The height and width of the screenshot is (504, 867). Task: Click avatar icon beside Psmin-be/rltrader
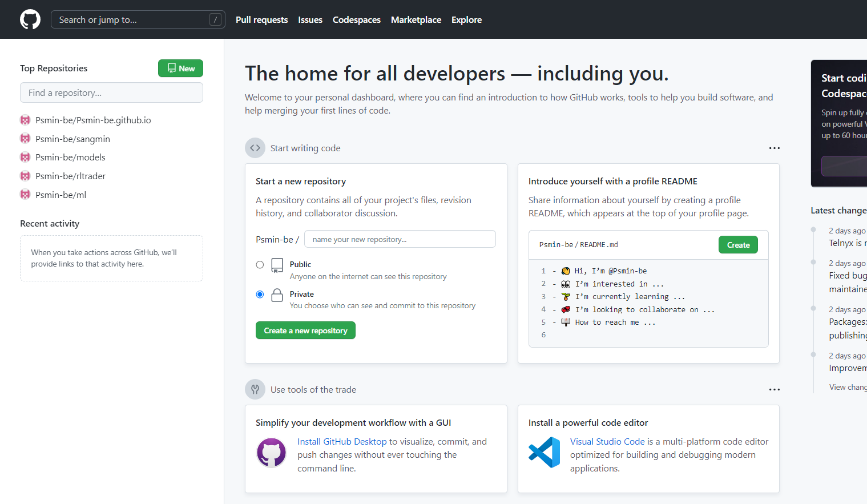point(25,176)
